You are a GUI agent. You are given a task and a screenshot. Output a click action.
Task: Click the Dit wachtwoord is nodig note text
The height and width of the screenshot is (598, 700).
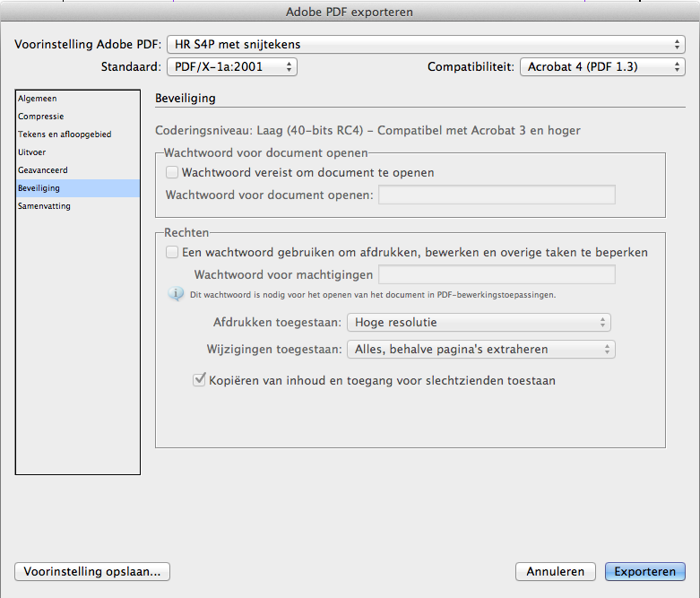coord(373,295)
